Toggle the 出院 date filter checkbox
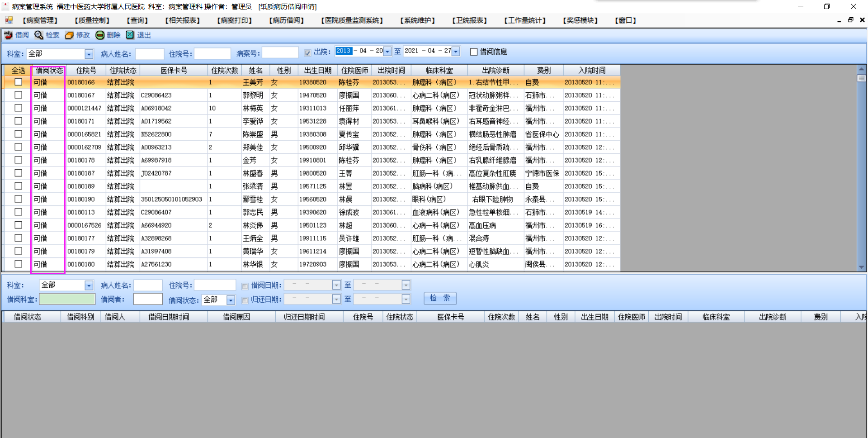The height and width of the screenshot is (438, 868). tap(307, 52)
